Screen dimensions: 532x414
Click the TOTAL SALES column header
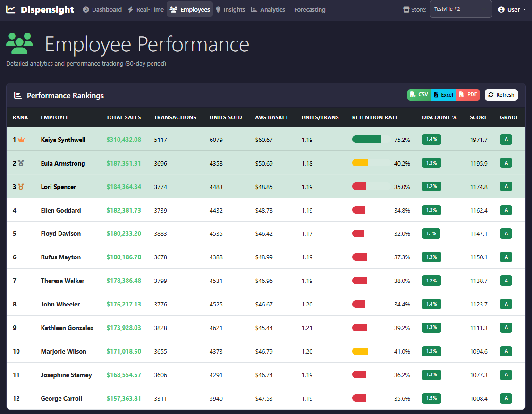click(x=124, y=117)
